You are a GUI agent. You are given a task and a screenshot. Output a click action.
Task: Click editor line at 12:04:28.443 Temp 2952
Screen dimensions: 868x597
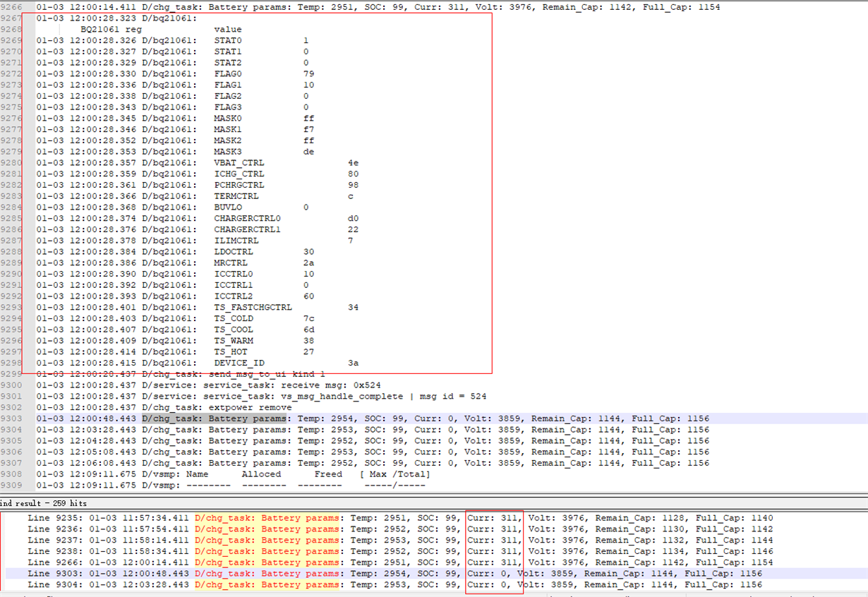[x=373, y=441]
